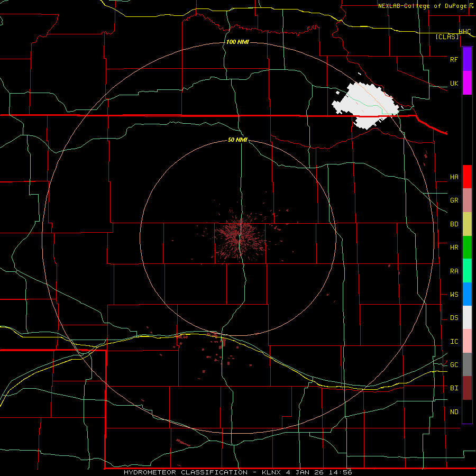
Task: Click the DS white legend swatch
Action: click(467, 317)
